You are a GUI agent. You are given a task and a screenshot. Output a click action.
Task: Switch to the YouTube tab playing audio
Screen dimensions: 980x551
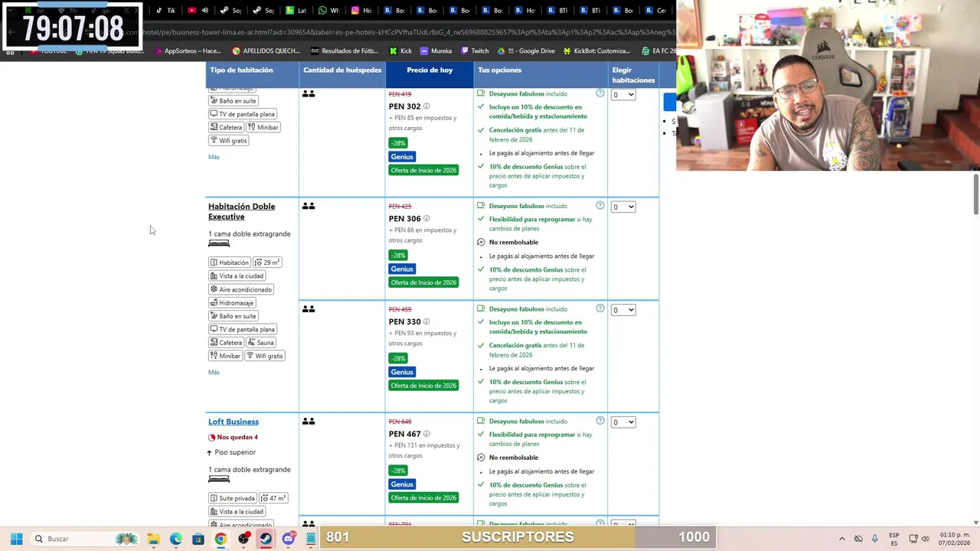(x=198, y=11)
